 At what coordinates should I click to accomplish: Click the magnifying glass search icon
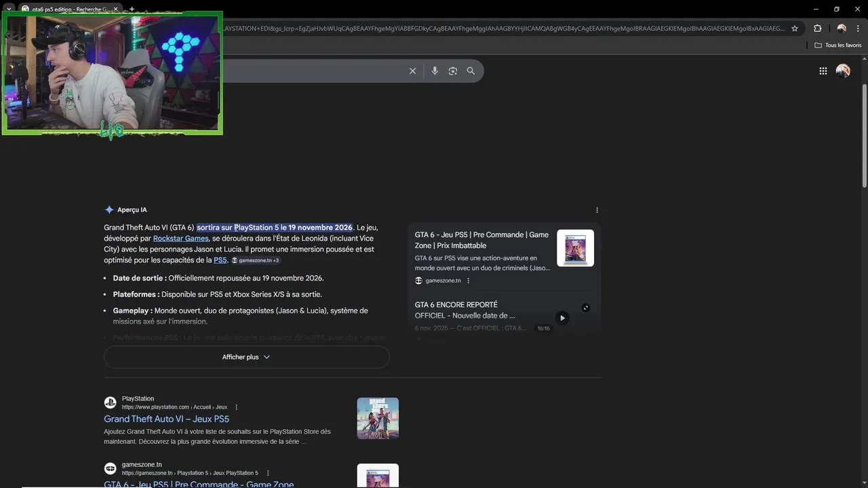coord(471,71)
